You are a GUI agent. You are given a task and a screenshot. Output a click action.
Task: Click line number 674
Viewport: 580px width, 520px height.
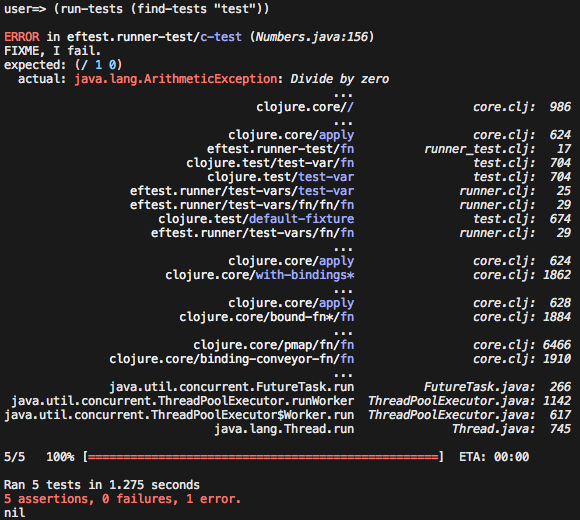click(560, 219)
